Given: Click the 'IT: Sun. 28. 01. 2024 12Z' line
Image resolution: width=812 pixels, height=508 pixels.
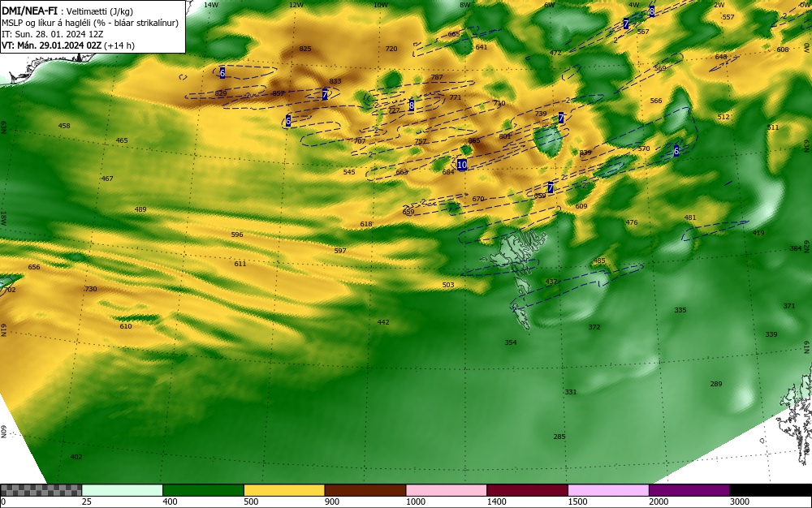Looking at the screenshot, I should point(52,34).
